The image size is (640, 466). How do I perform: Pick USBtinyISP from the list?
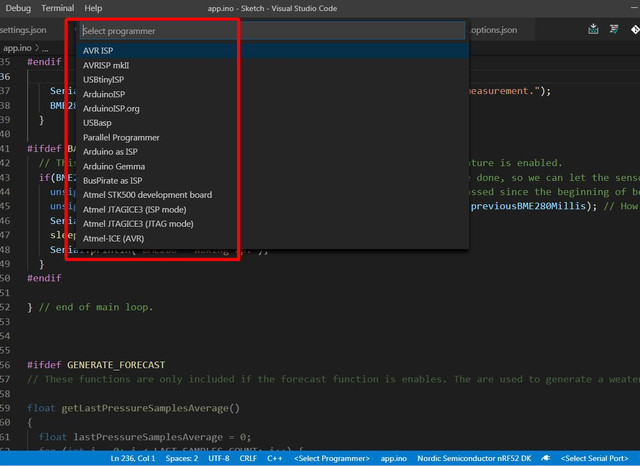tap(272, 80)
